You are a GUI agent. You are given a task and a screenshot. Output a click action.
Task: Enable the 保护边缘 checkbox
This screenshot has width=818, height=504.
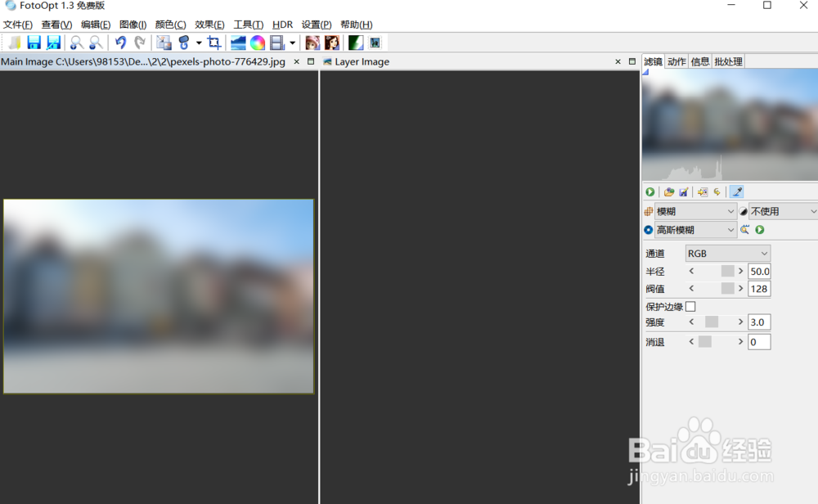tap(690, 306)
